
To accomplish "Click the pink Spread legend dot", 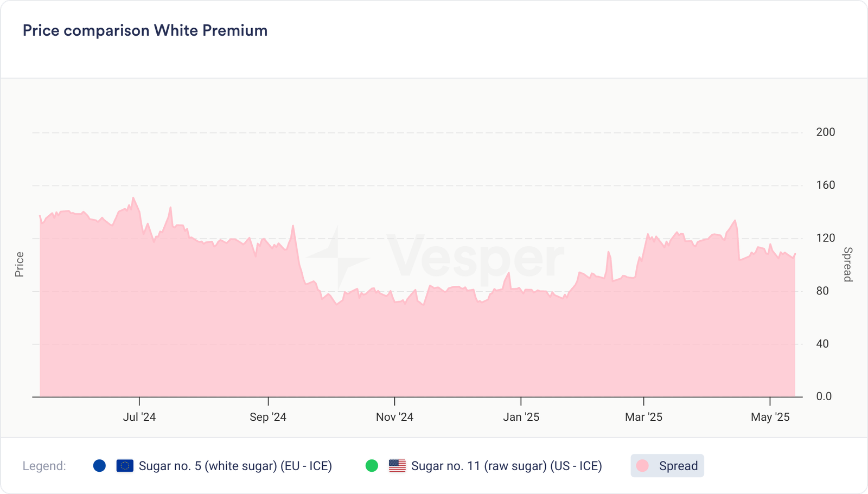I will click(642, 466).
